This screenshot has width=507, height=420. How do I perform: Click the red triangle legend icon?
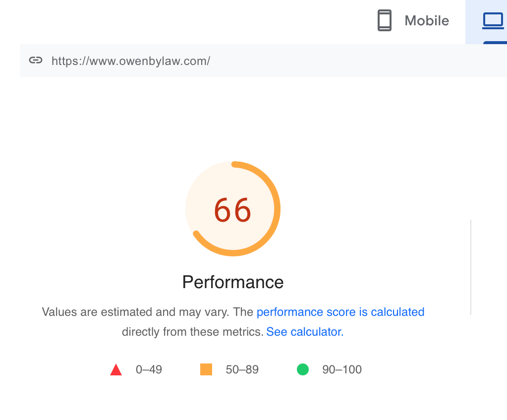tap(116, 369)
